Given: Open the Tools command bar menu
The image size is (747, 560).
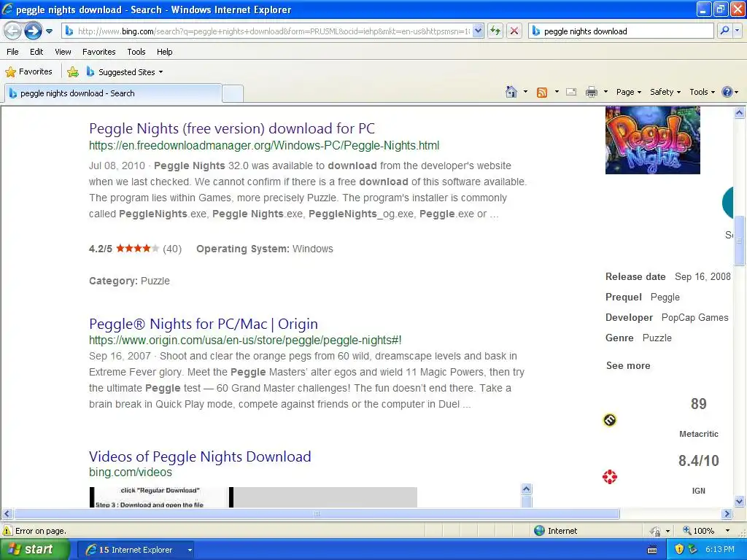Looking at the screenshot, I should coord(702,92).
